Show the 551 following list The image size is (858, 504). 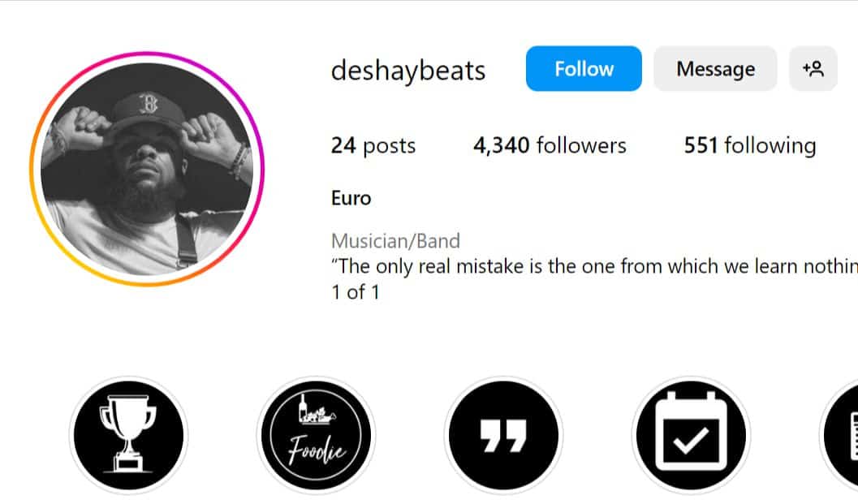[x=750, y=145]
